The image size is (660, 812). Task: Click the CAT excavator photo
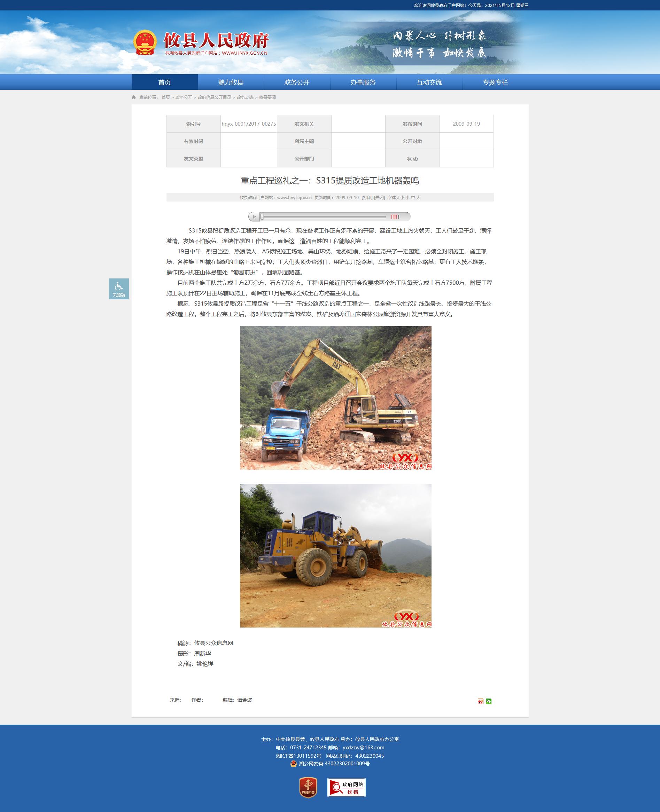point(335,397)
